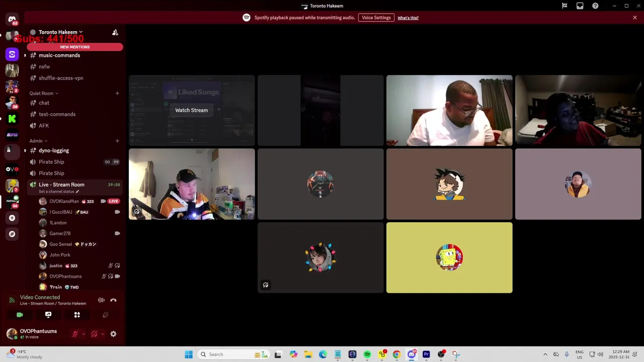Dismiss the Spotify paused banner

pos(634,18)
